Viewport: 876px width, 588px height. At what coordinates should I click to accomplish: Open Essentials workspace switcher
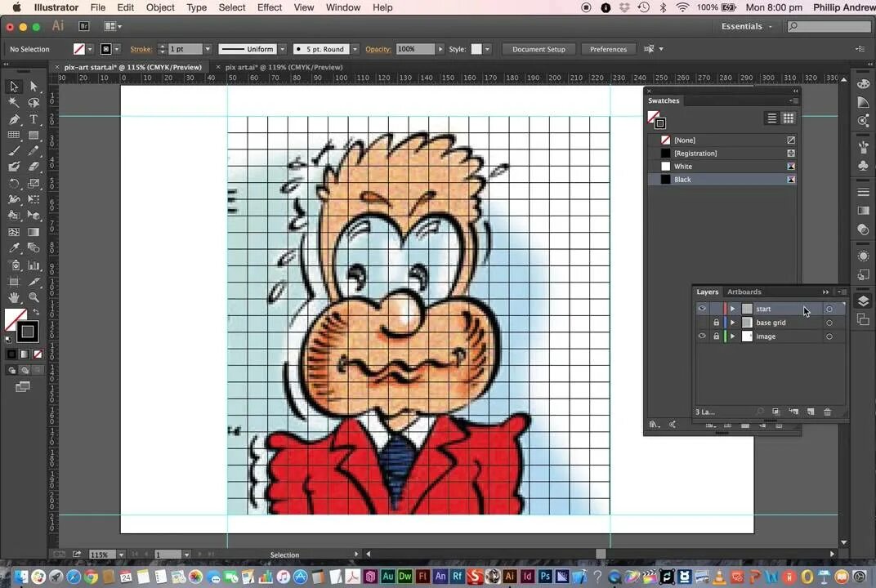click(746, 26)
